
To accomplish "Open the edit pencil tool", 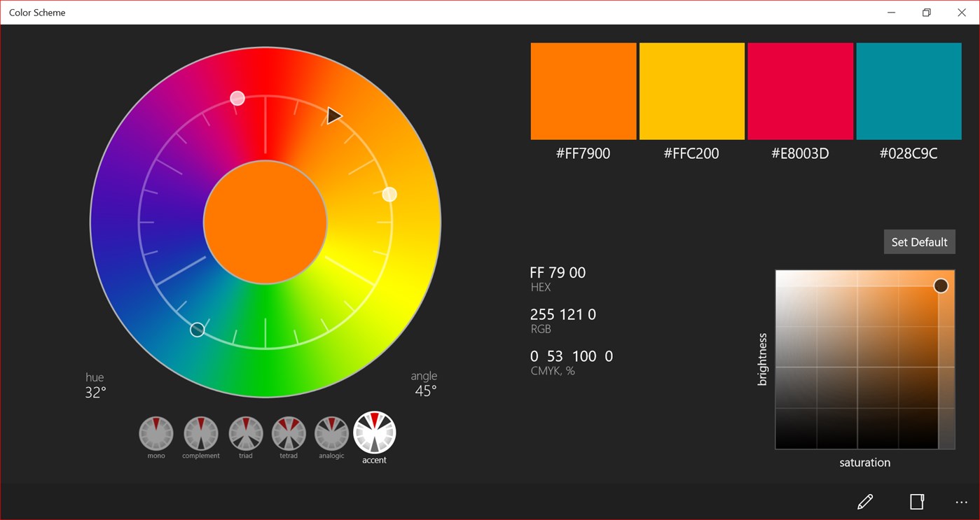I will point(864,502).
